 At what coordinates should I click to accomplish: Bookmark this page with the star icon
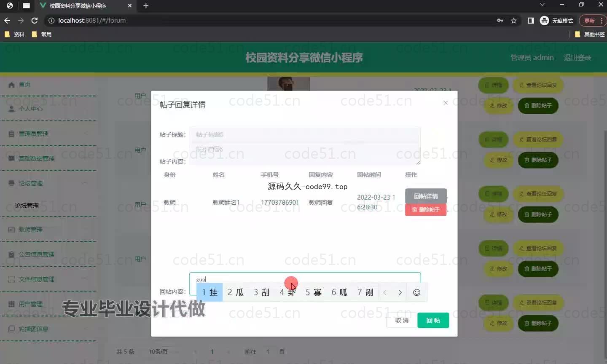514,21
